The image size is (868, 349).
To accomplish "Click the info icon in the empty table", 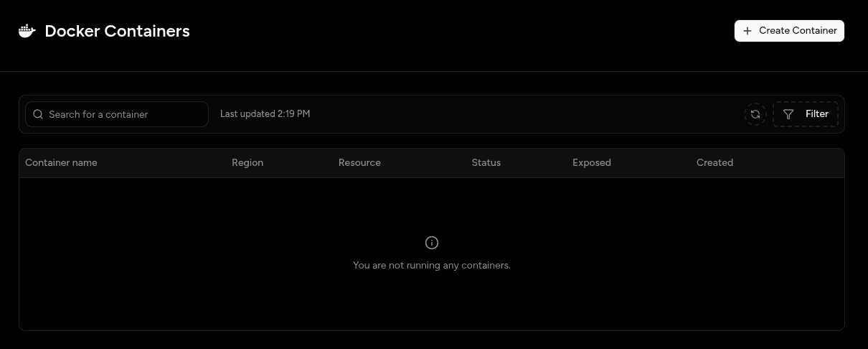I will [432, 243].
